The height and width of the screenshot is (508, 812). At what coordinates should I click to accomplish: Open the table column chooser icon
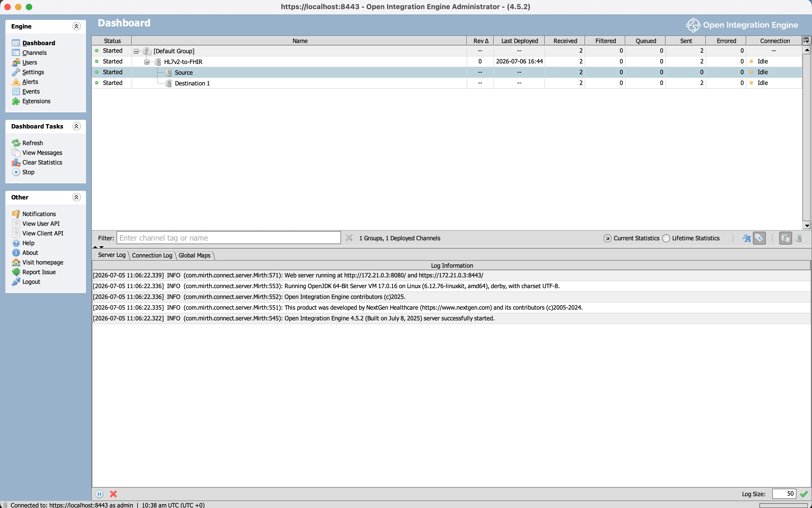click(x=806, y=40)
